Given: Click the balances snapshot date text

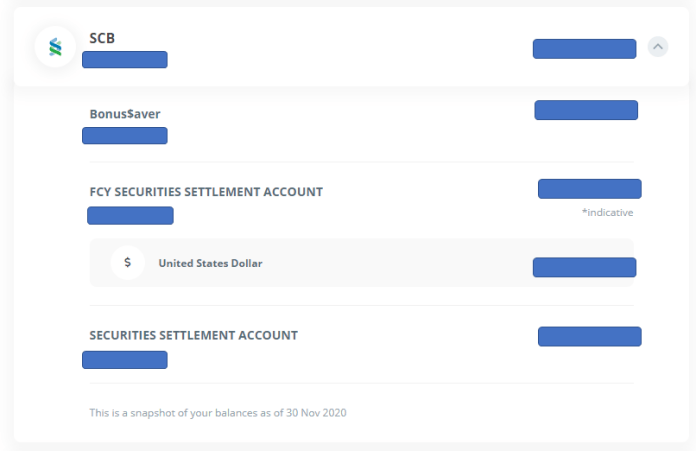Looking at the screenshot, I should click(x=218, y=413).
